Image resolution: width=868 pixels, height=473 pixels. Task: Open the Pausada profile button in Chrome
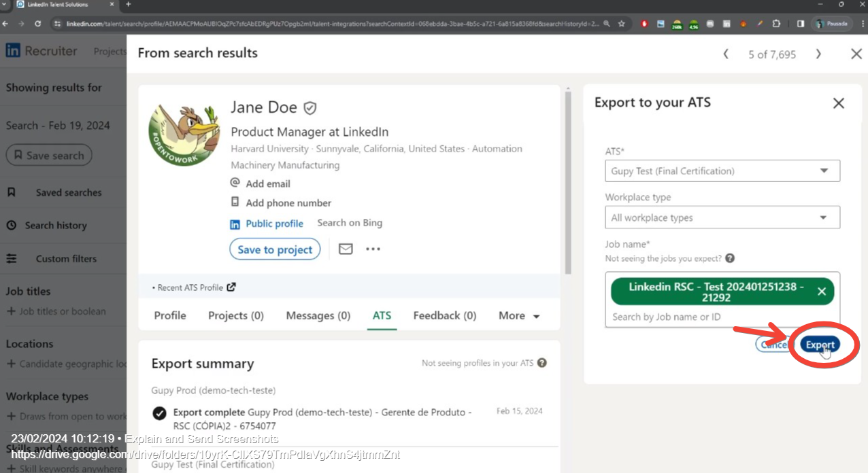831,23
